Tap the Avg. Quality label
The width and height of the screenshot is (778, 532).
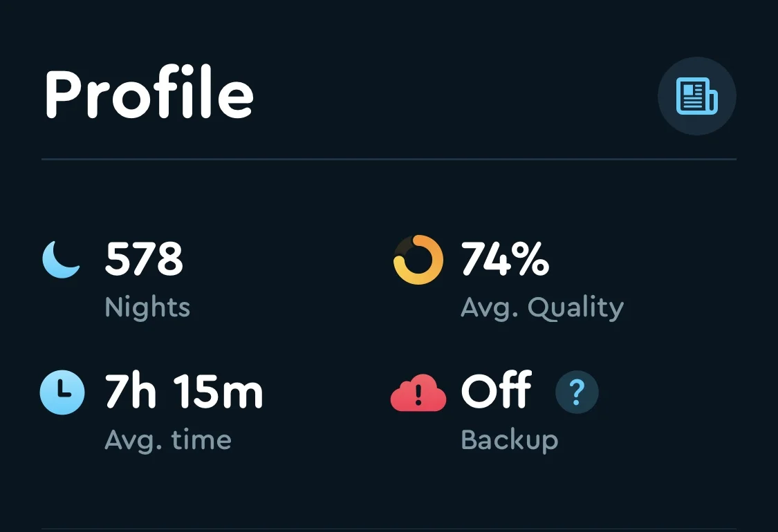coord(542,308)
